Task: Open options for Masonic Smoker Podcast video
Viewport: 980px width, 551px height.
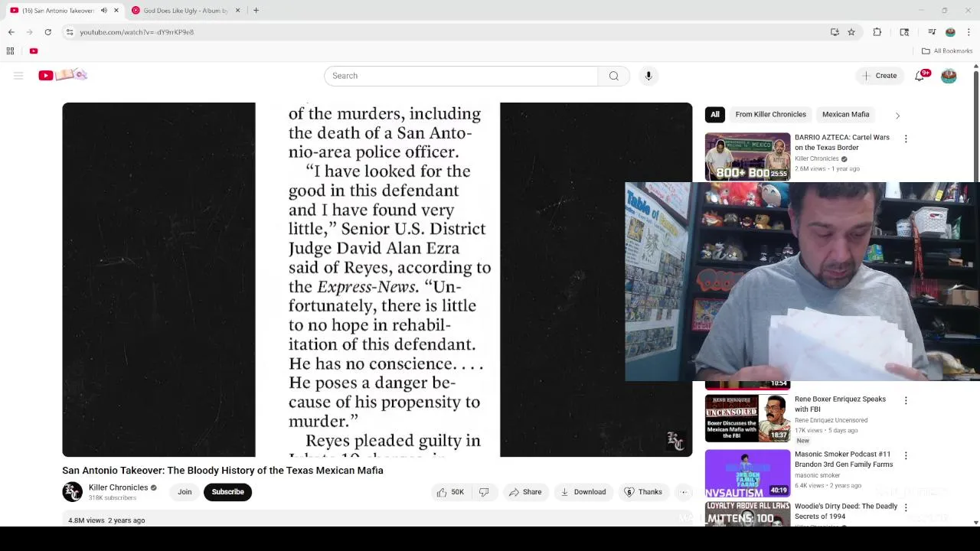Action: coord(906,456)
